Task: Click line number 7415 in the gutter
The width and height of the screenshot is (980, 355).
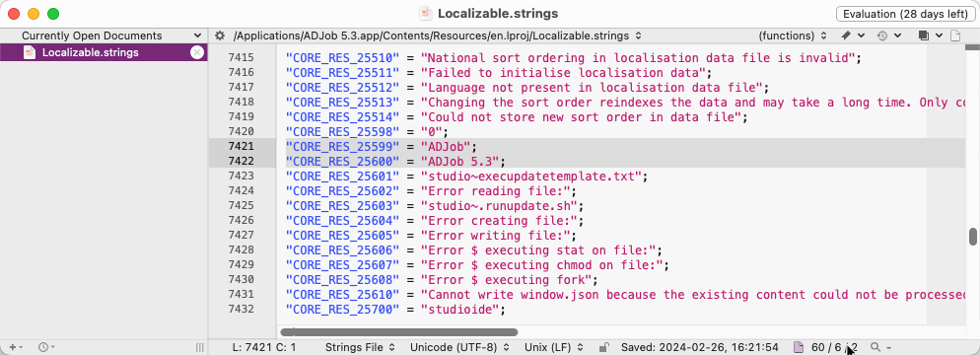Action: [x=242, y=58]
